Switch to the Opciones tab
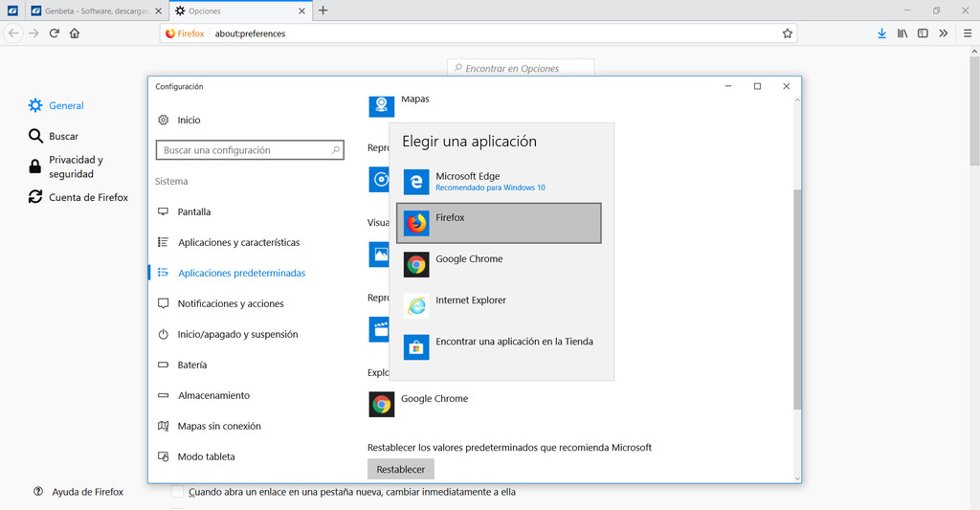980x510 pixels. coord(241,11)
